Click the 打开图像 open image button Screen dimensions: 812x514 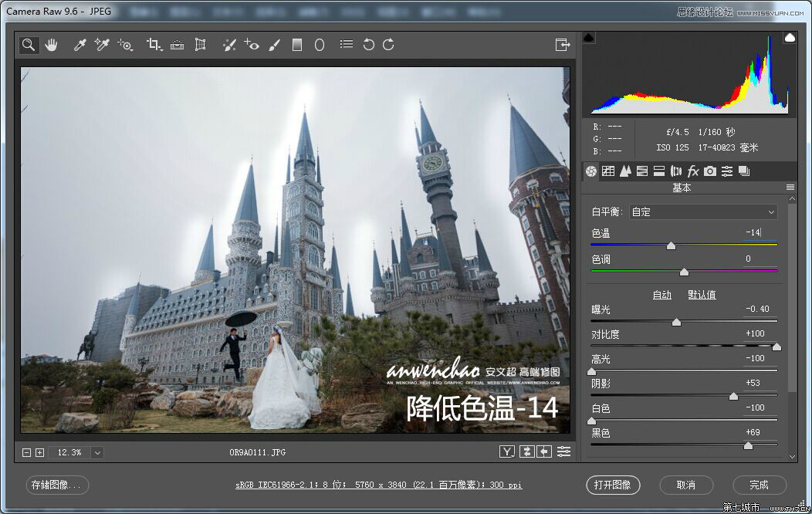tap(613, 485)
